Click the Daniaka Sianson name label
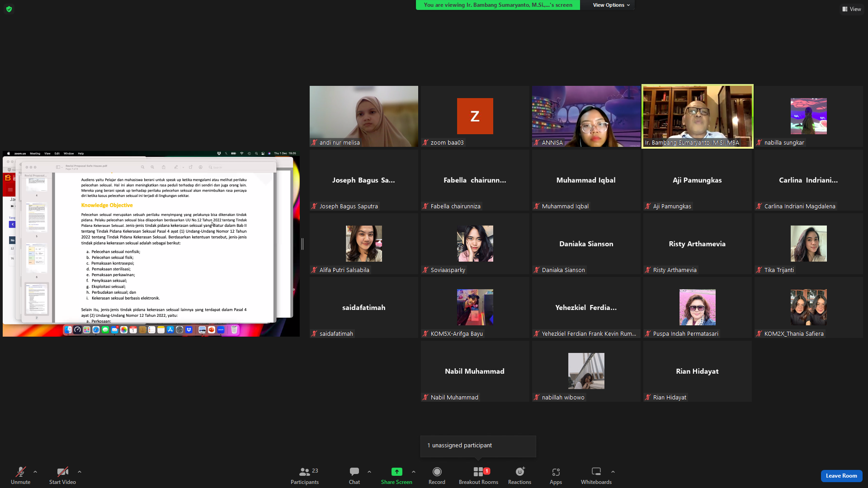This screenshot has width=868, height=488. (x=563, y=270)
